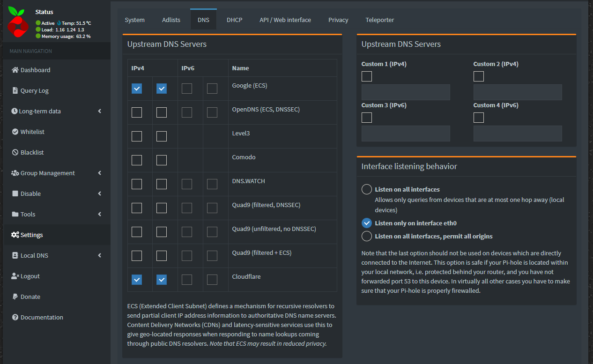This screenshot has width=593, height=364.
Task: Click the Pi-hole raspberry logo
Action: point(18,22)
